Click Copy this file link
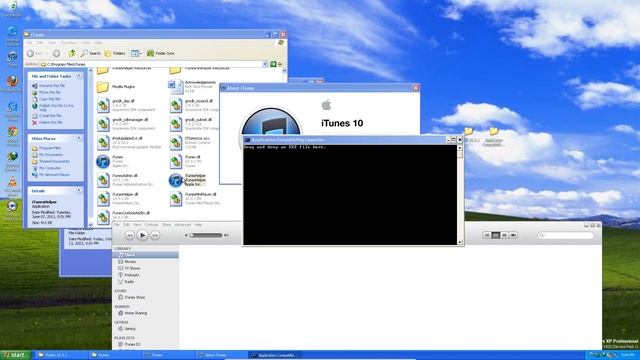 (47, 99)
